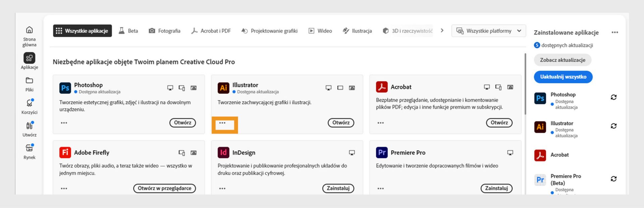Expand the Wszystkie platformy dropdown

(488, 31)
